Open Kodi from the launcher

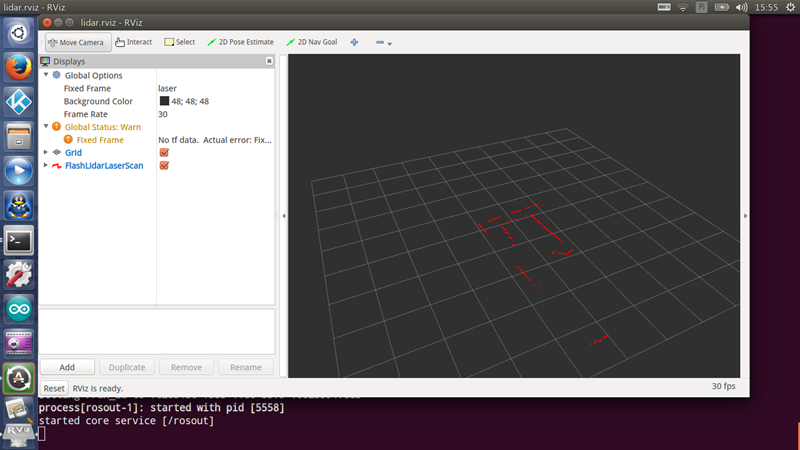[18, 102]
